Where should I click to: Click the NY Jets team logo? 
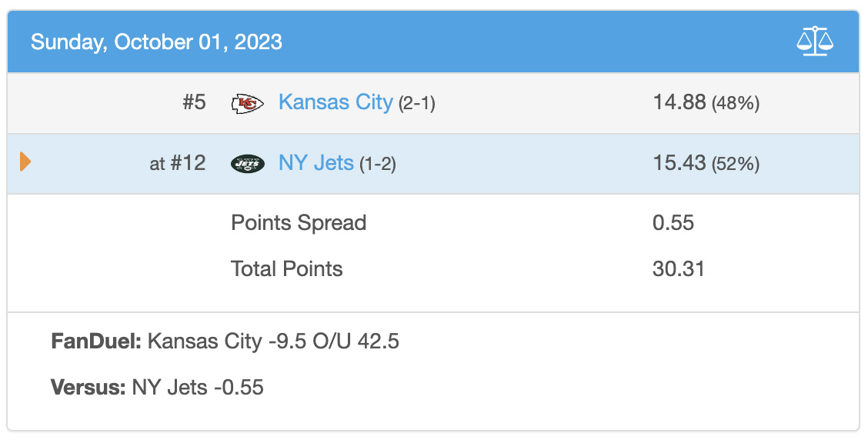click(x=248, y=164)
